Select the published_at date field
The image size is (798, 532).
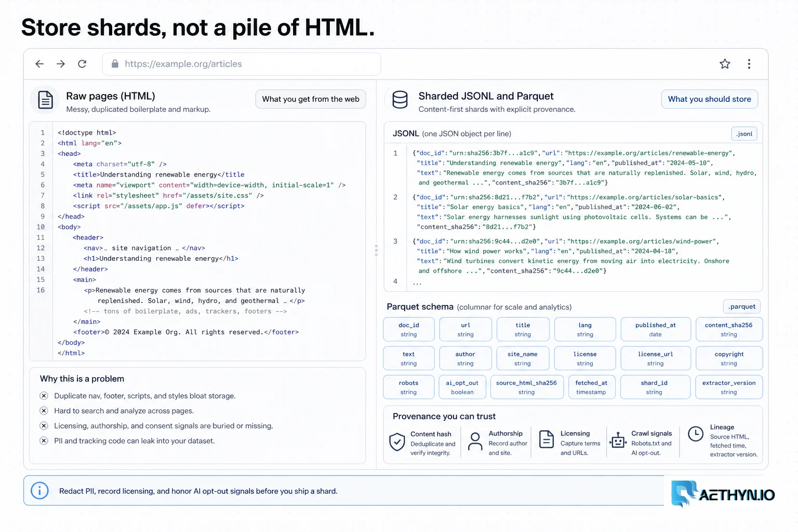coord(656,329)
